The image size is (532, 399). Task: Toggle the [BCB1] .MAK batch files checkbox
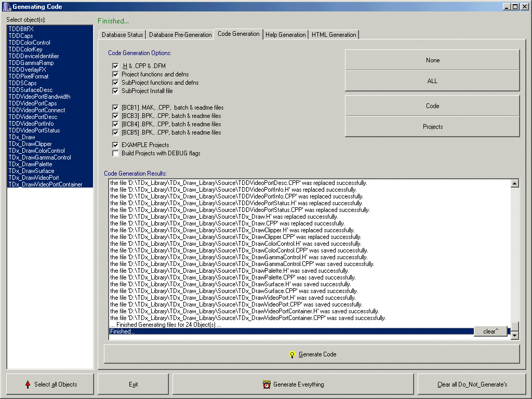pos(115,108)
